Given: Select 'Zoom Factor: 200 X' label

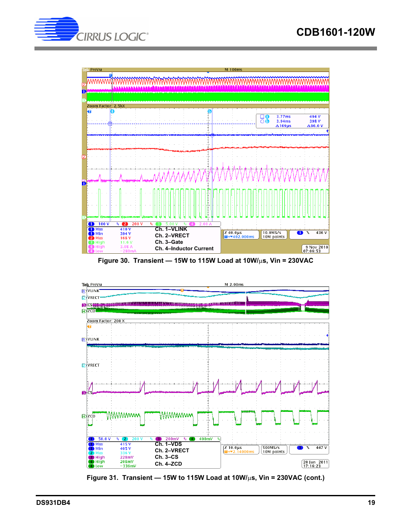Looking at the screenshot, I should [x=106, y=321].
